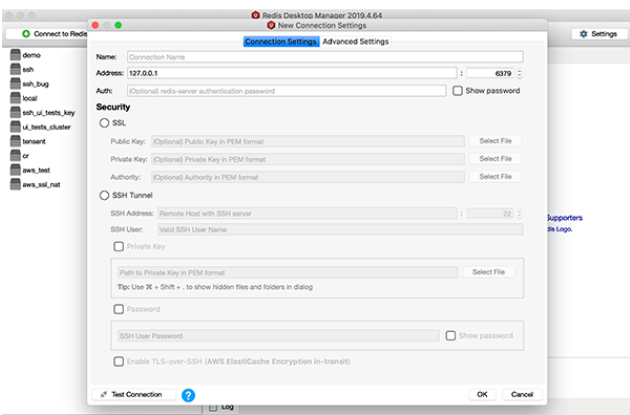Click the SSH User Password field

click(x=278, y=336)
